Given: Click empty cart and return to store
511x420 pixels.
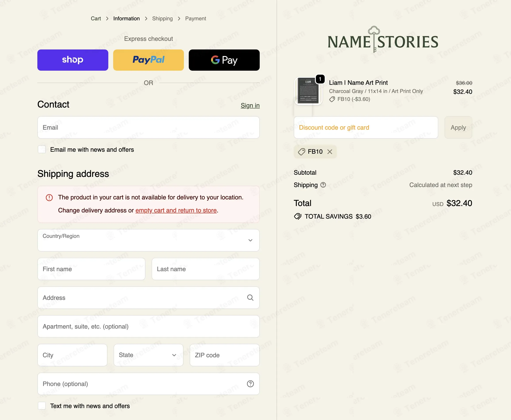Looking at the screenshot, I should pyautogui.click(x=176, y=210).
